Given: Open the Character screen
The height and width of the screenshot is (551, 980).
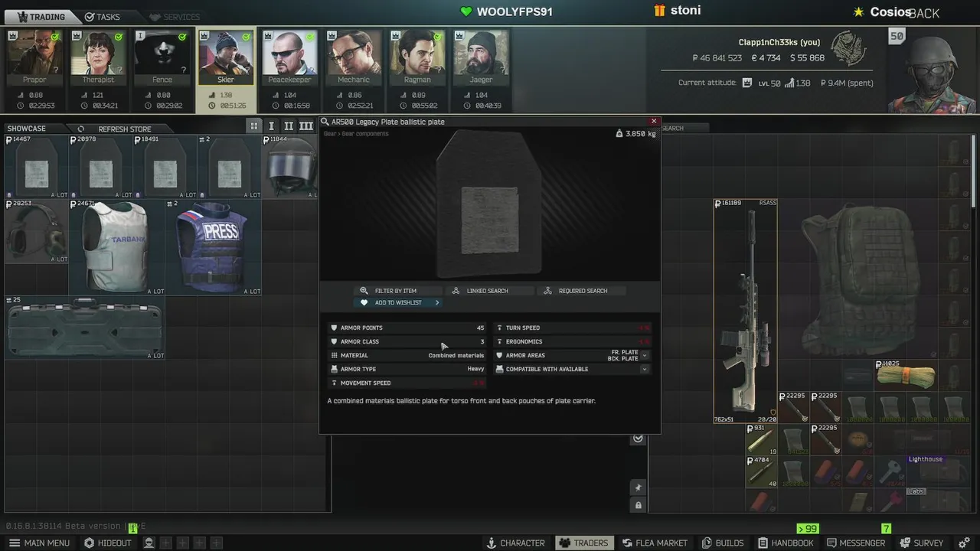Looking at the screenshot, I should 515,543.
